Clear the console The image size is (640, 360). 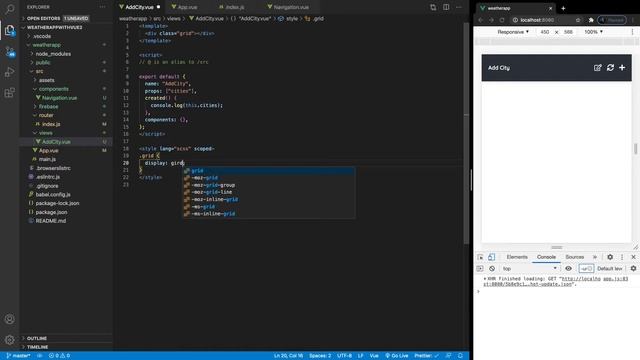(x=492, y=269)
